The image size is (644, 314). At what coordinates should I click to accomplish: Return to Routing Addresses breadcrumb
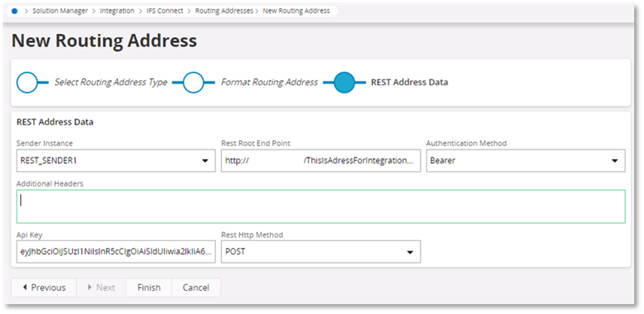tap(223, 11)
